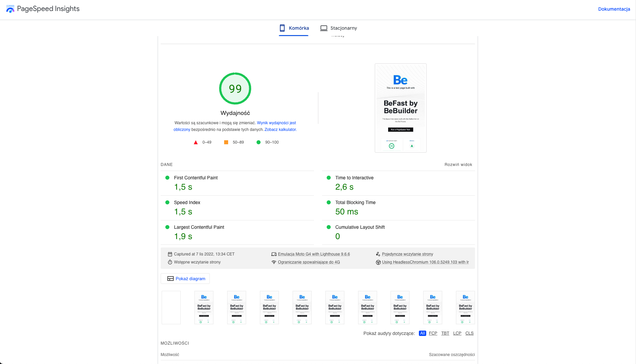Click the 'Możliwość' column header

[170, 355]
